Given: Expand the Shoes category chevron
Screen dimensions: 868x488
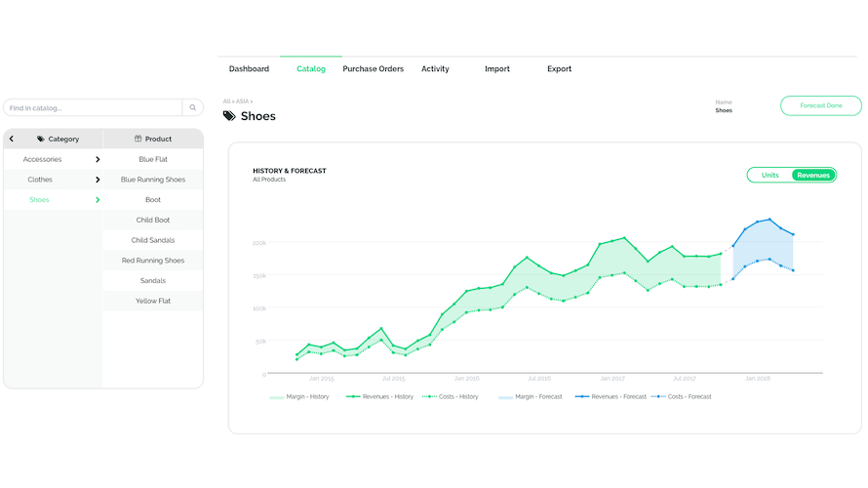Looking at the screenshot, I should coord(98,200).
